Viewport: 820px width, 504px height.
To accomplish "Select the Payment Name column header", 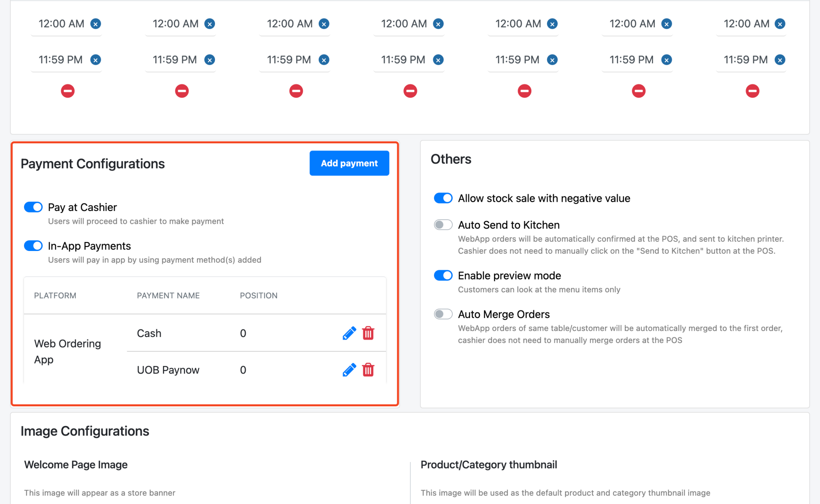I will tap(168, 295).
